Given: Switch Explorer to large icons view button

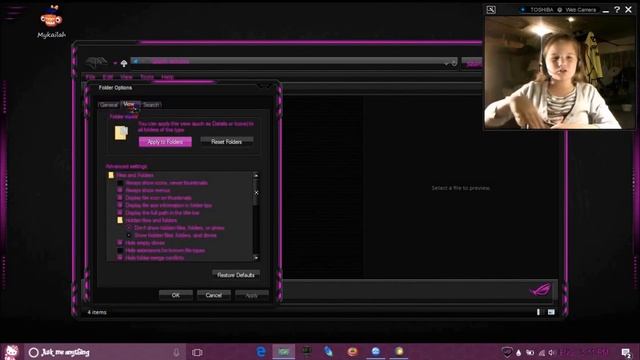Looking at the screenshot, I should point(551,312).
